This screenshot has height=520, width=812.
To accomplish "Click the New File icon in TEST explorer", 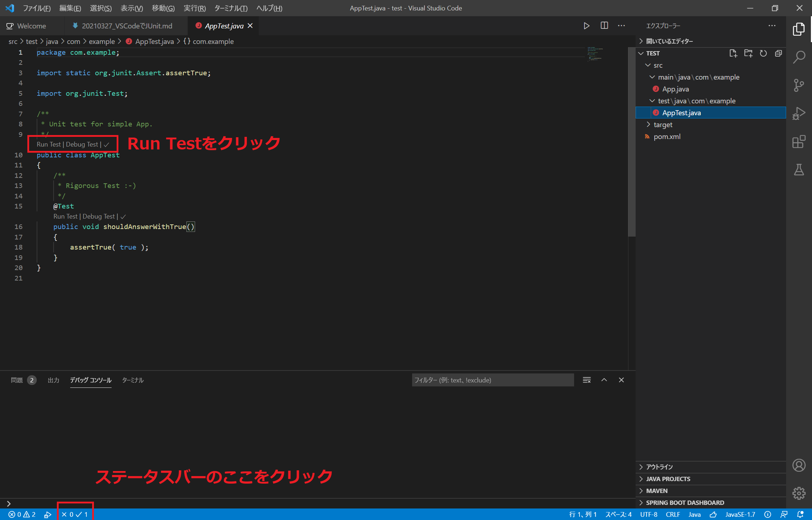I will point(733,53).
